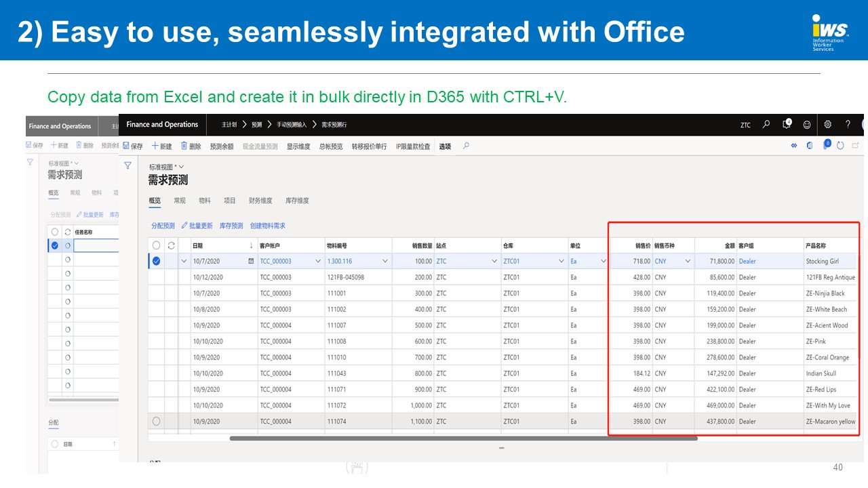Switch to the 项目 tab

(230, 201)
